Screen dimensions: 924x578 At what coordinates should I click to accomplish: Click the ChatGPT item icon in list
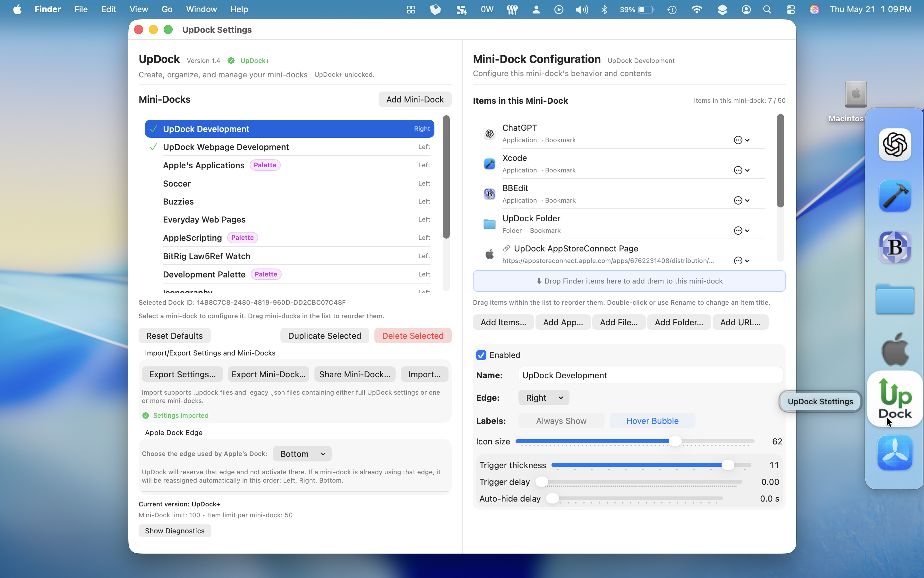click(490, 133)
